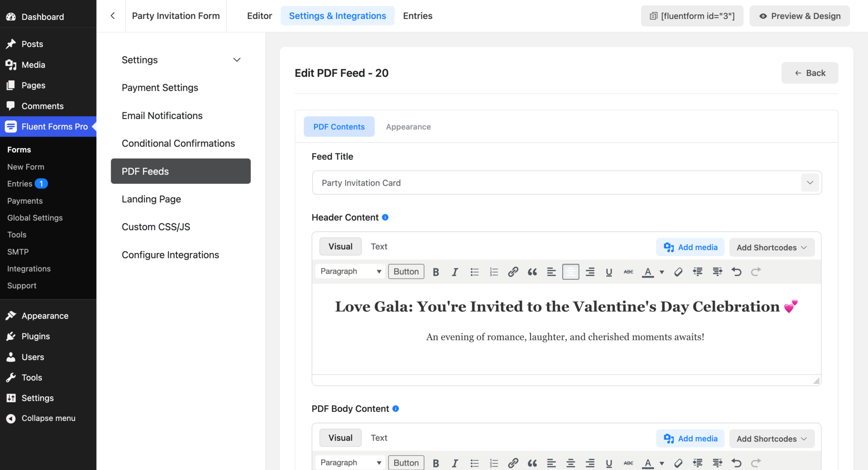Expand the Settings section chevron

pos(237,60)
